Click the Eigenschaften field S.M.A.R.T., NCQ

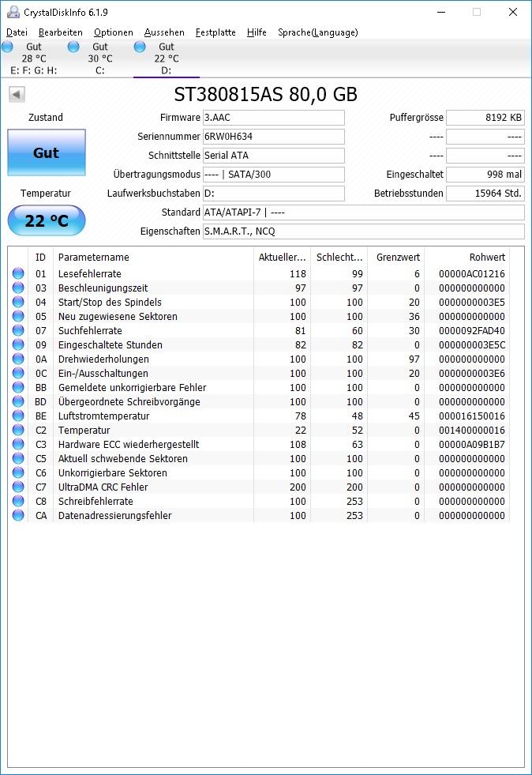[364, 231]
